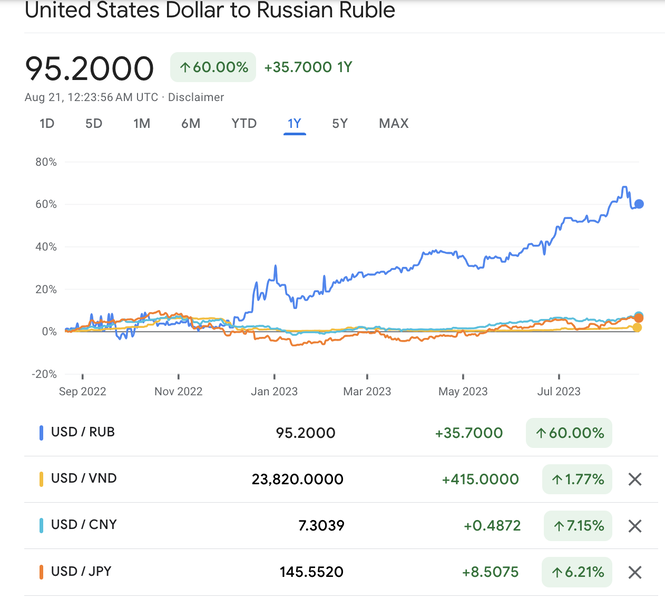Select the 6M chart period
Viewport: 665px width, 599px height.
coord(191,124)
